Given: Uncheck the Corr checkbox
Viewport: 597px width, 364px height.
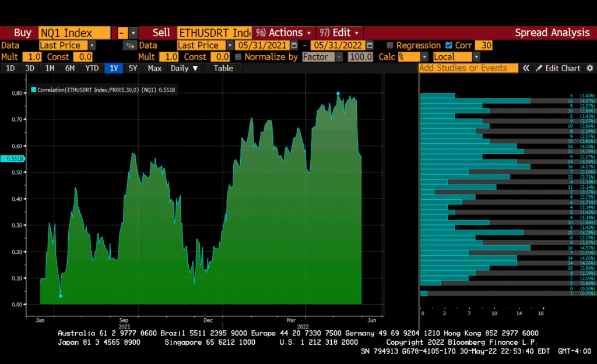Looking at the screenshot, I should point(448,45).
